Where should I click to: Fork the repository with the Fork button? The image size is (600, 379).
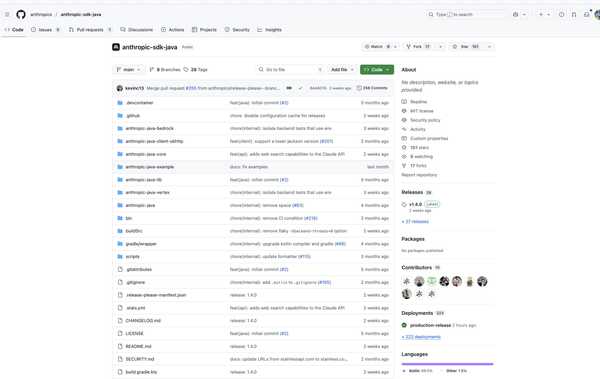419,47
